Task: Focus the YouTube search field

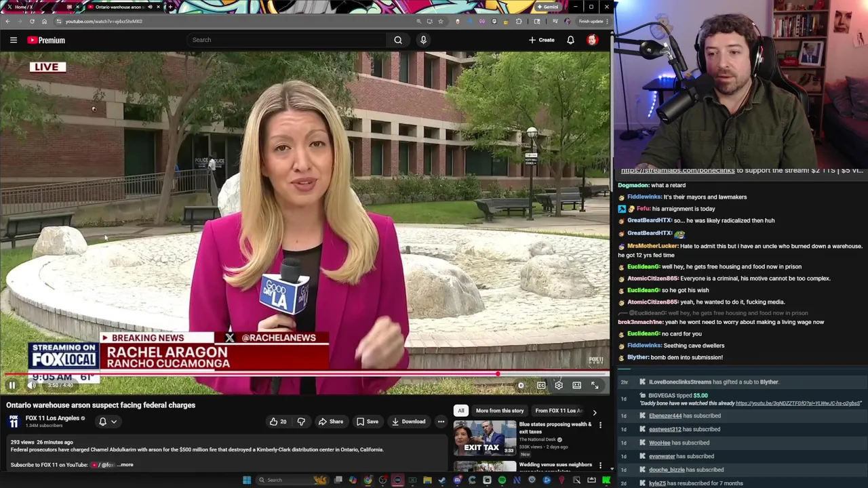Action: point(288,40)
